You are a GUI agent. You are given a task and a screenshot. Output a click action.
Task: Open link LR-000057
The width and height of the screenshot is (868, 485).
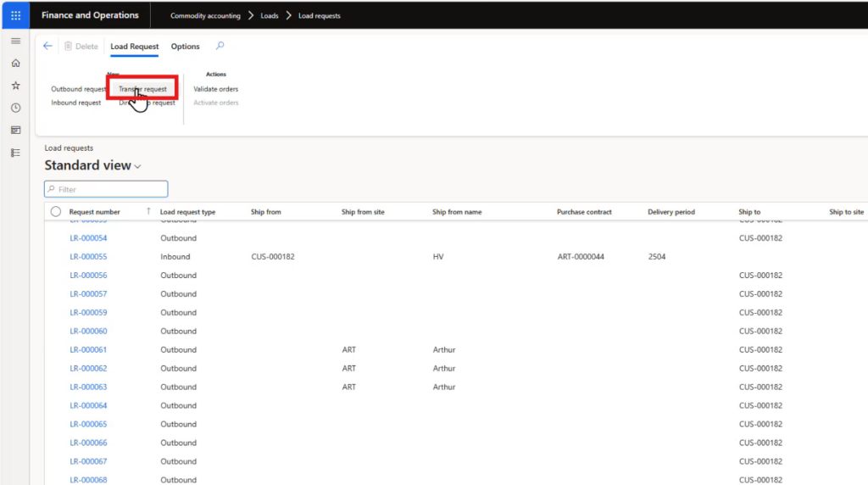(x=88, y=294)
